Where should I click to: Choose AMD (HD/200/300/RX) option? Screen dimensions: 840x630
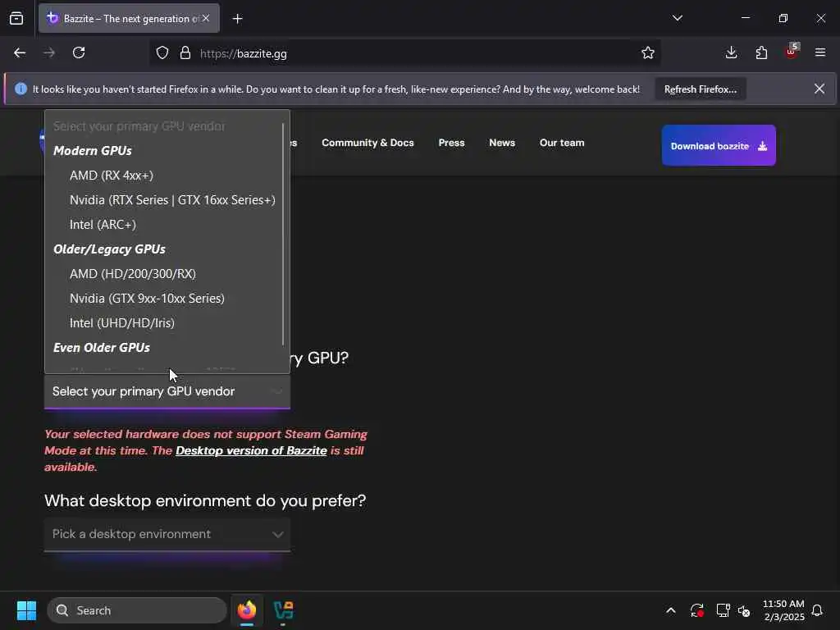pyautogui.click(x=167, y=274)
